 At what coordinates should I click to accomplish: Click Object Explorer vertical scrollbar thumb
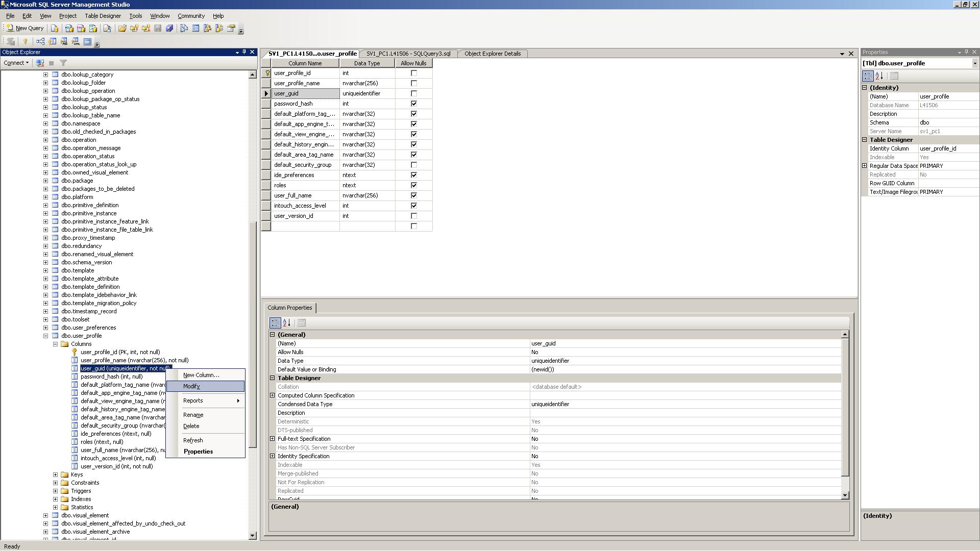252,334
